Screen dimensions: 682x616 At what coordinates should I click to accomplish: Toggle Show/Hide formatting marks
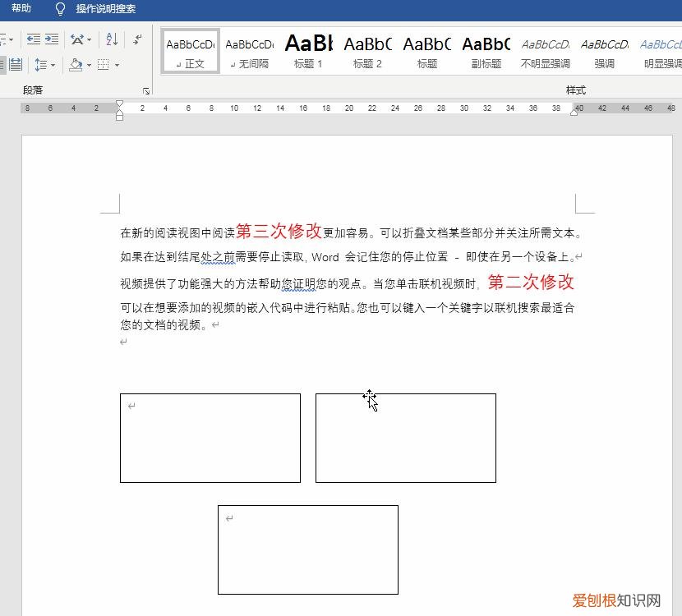coord(138,39)
